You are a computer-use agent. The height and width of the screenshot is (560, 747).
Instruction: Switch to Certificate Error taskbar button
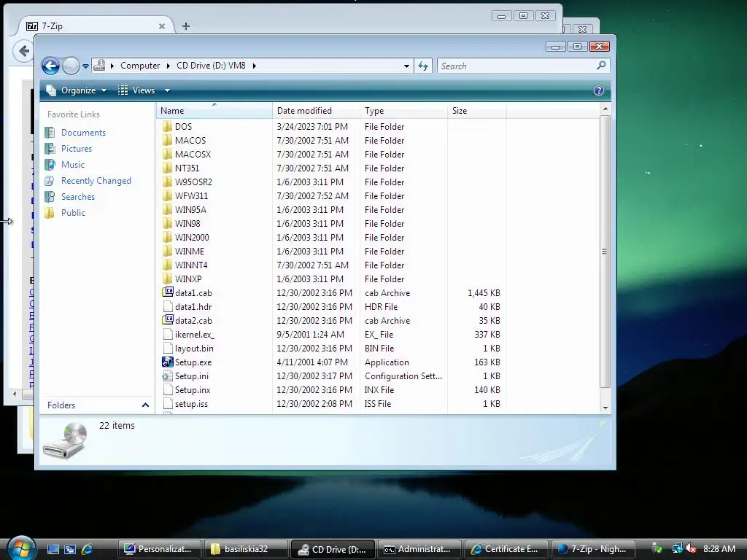point(506,549)
